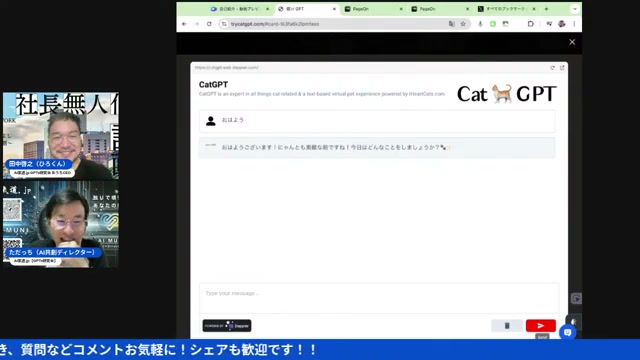
Task: Click the translate page icon in address bar
Action: (451, 24)
